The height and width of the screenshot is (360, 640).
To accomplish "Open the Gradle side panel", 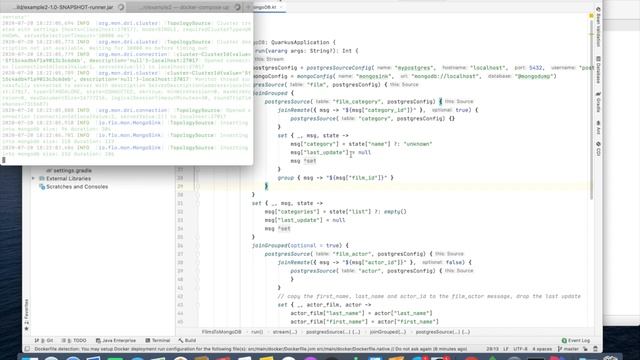I will [598, 102].
